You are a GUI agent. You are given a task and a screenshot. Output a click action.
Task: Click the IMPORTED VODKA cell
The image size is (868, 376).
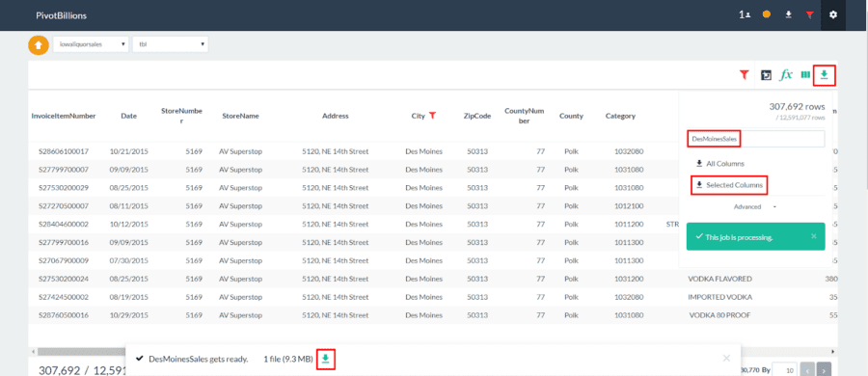point(719,297)
